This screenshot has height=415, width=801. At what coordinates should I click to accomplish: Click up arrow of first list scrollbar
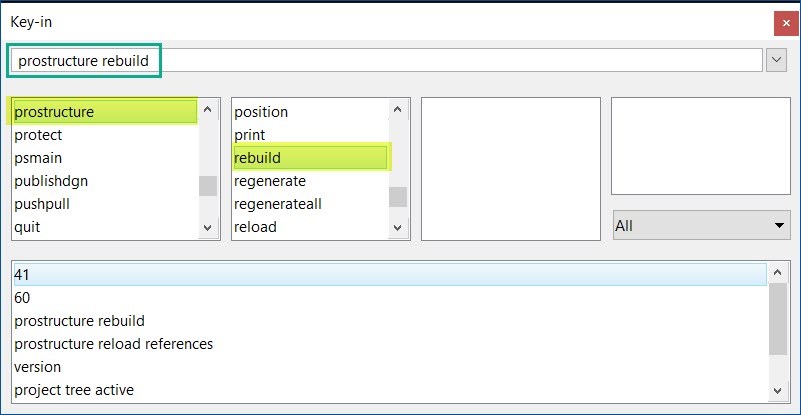208,109
